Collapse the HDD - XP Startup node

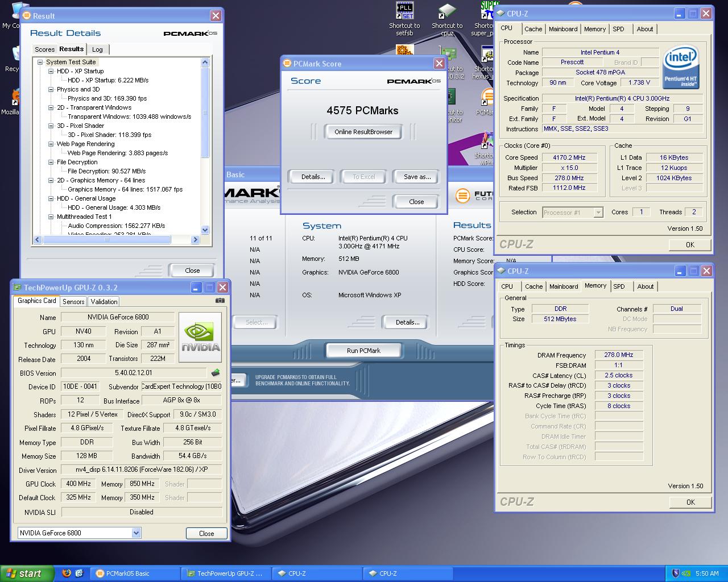(x=51, y=71)
